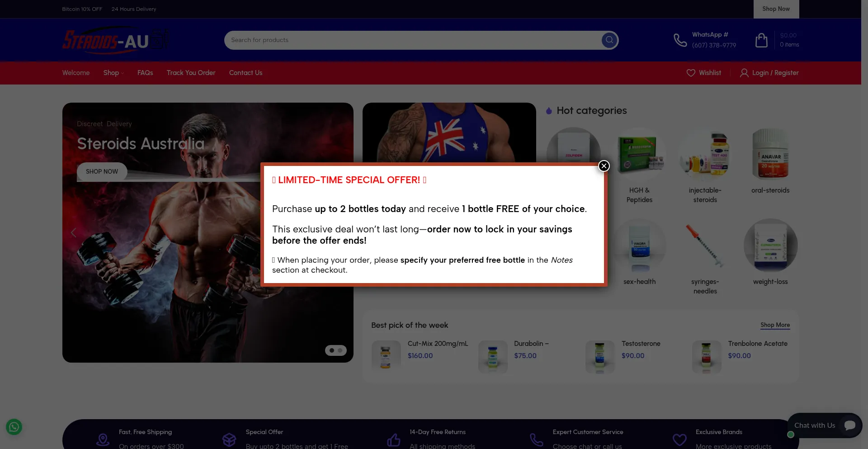Click the Best pick of the week heading

pos(410,325)
